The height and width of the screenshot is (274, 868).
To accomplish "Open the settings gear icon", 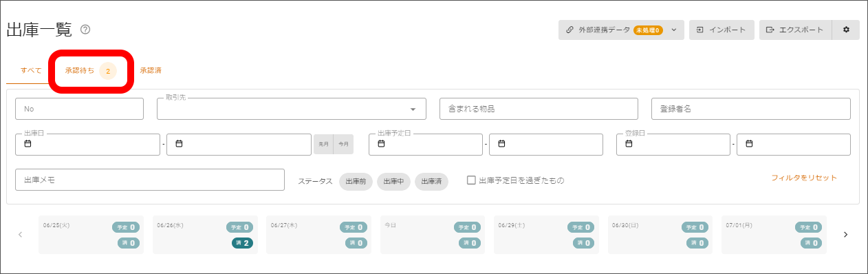I will [846, 30].
